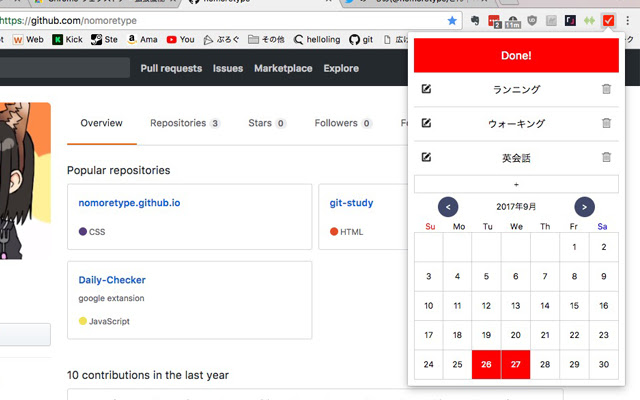This screenshot has width=640, height=400.
Task: Open the green arrows extension icon
Action: [589, 20]
